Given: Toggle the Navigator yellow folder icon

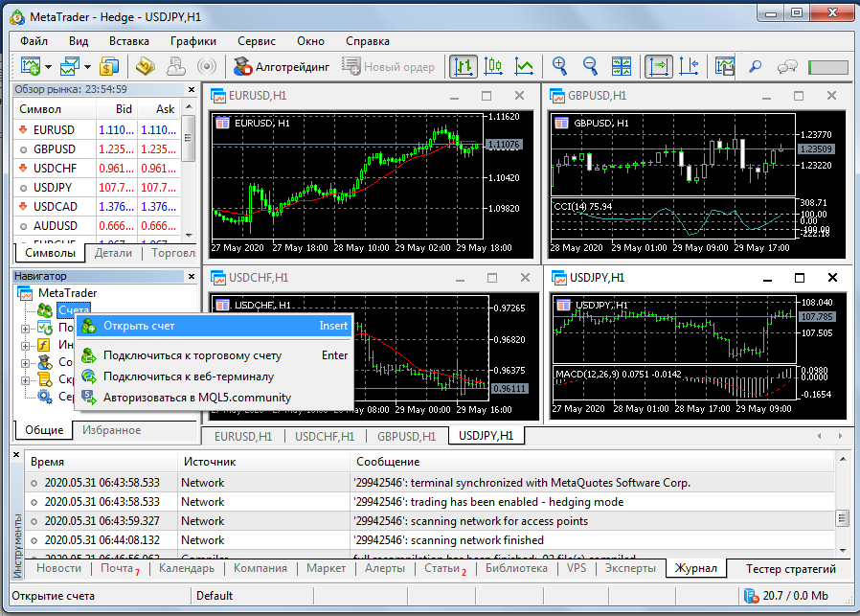Looking at the screenshot, I should point(146,66).
